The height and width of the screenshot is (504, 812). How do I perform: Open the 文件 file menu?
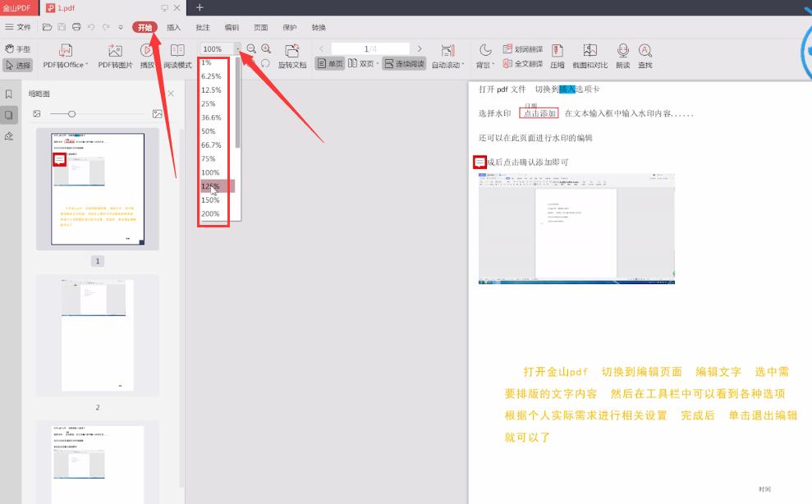tap(18, 27)
